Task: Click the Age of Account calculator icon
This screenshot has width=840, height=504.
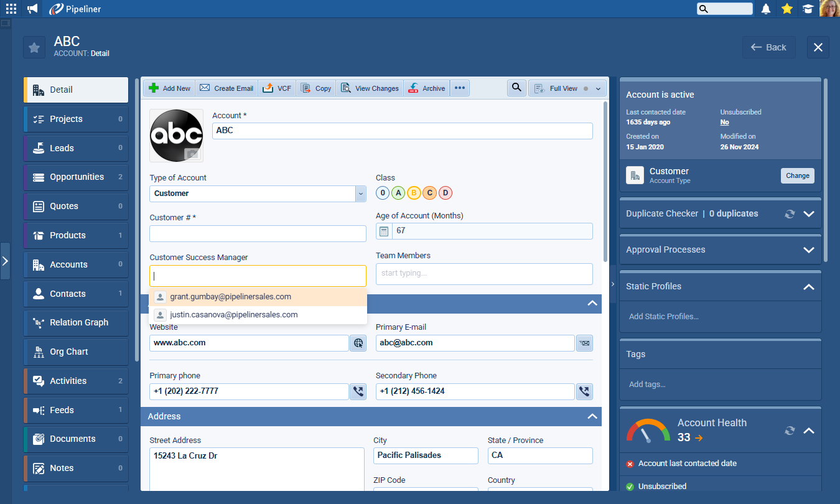Action: [384, 231]
